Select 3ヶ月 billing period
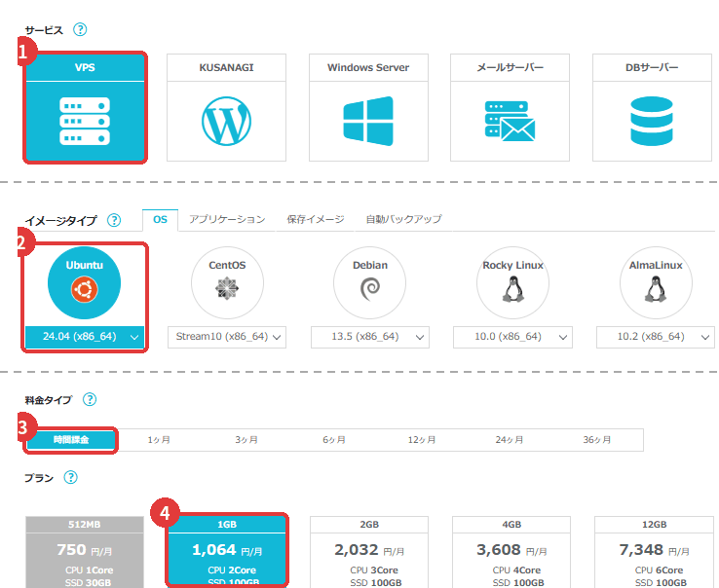This screenshot has height=588, width=719. [x=246, y=440]
